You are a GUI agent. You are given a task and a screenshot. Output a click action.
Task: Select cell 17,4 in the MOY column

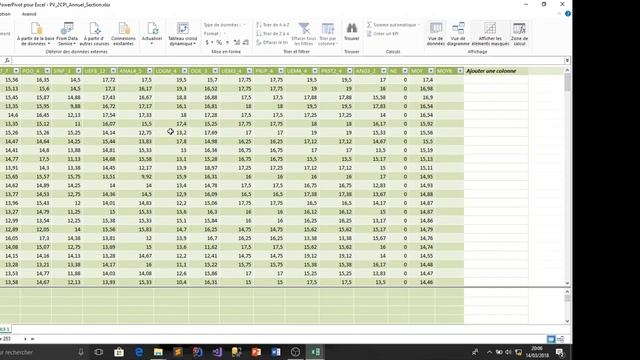[x=422, y=80]
